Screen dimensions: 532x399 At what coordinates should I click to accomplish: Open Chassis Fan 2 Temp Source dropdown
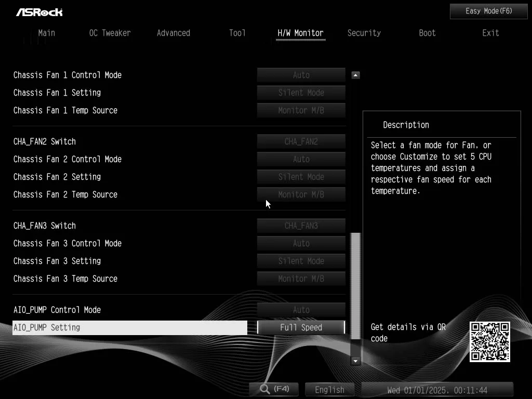point(301,194)
